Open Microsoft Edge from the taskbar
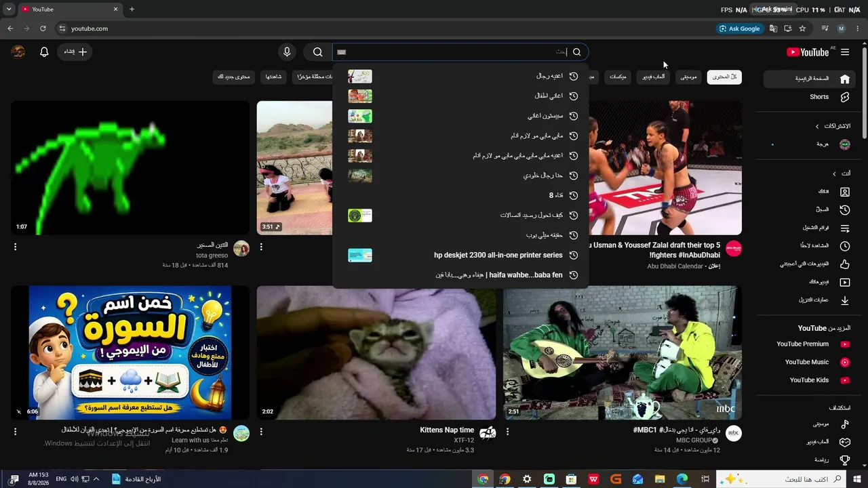Screen dimensions: 868x488 point(683,479)
